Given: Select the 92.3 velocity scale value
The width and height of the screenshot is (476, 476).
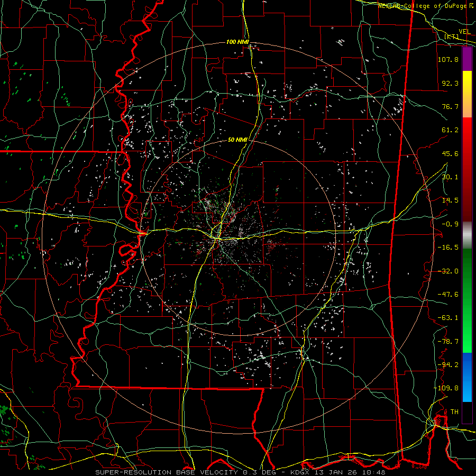Looking at the screenshot, I should point(451,83).
